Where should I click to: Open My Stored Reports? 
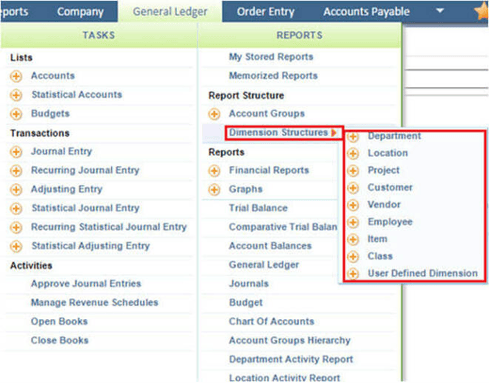click(271, 57)
